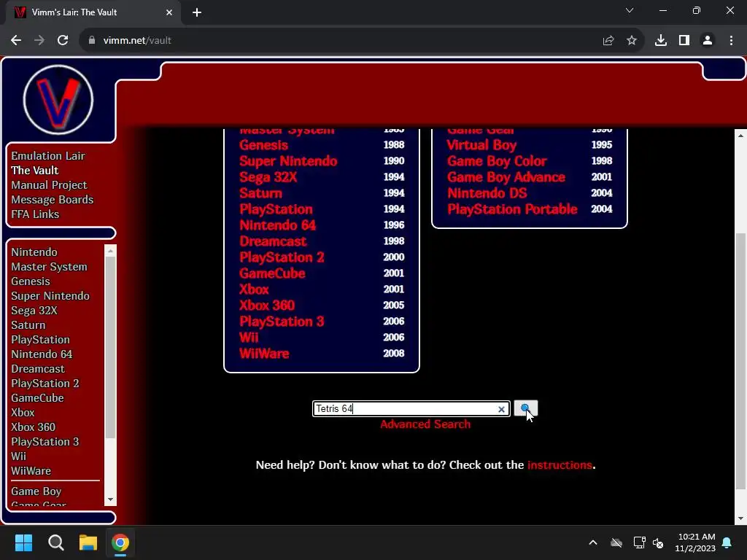Open PlayStation in main console list
The width and height of the screenshot is (747, 560).
pos(276,209)
